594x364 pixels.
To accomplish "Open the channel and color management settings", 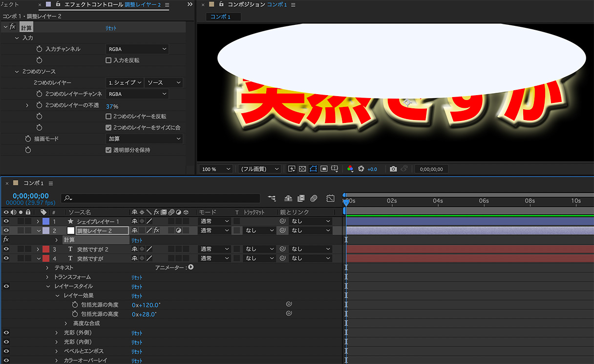I will click(x=350, y=168).
